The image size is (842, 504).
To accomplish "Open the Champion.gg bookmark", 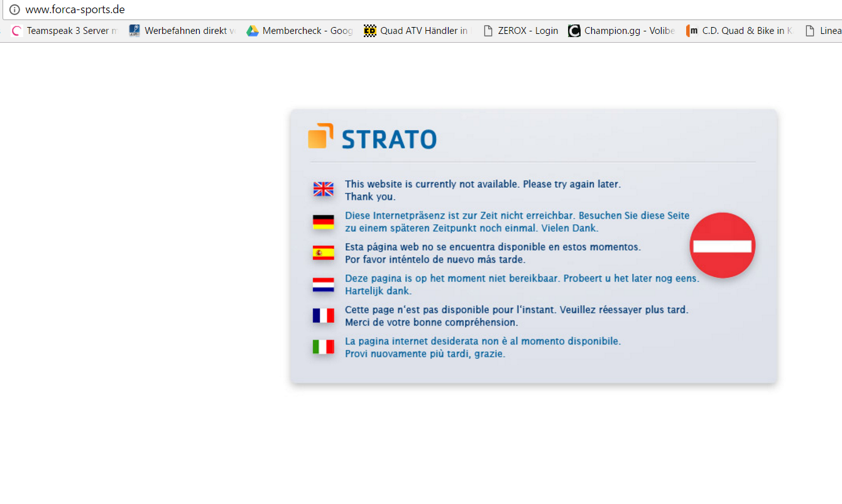I will tap(622, 31).
